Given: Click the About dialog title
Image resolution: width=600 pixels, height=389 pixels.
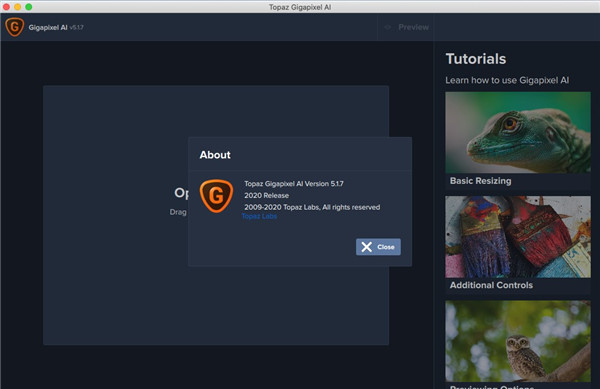Looking at the screenshot, I should pos(215,155).
